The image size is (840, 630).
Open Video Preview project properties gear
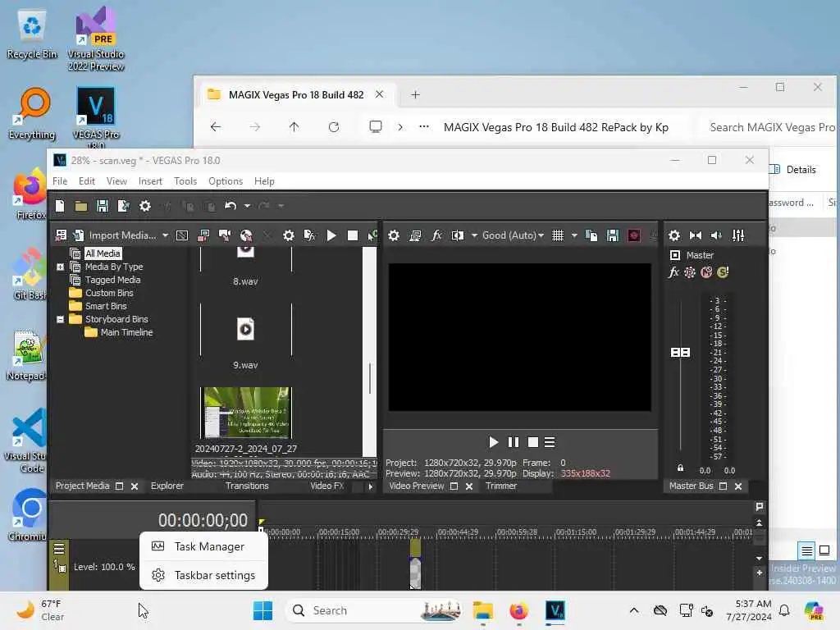pos(394,235)
